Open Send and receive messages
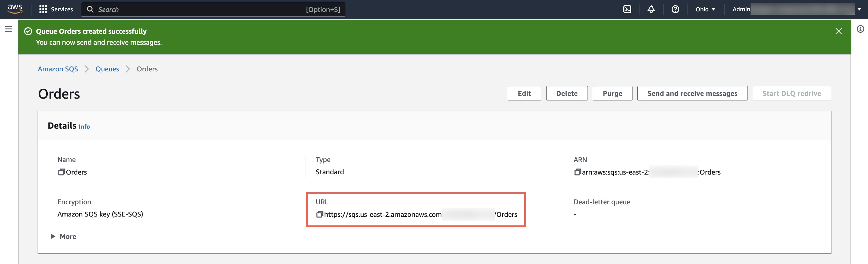 pyautogui.click(x=692, y=93)
